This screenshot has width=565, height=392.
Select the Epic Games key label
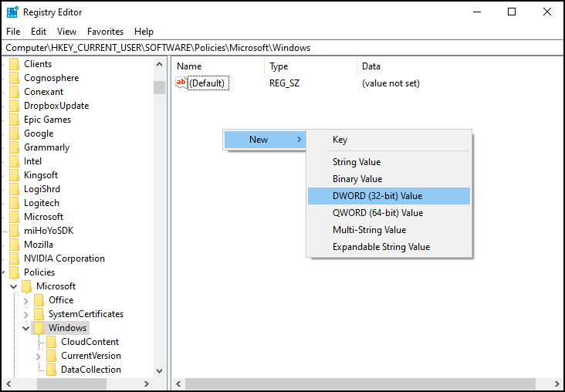tap(48, 120)
